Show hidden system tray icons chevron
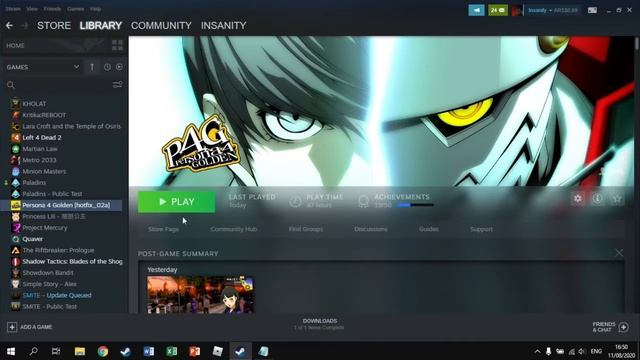 537,351
